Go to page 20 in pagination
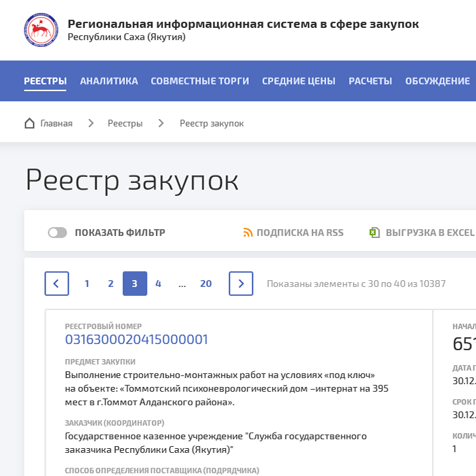Viewport: 476px width, 476px height. (x=205, y=284)
